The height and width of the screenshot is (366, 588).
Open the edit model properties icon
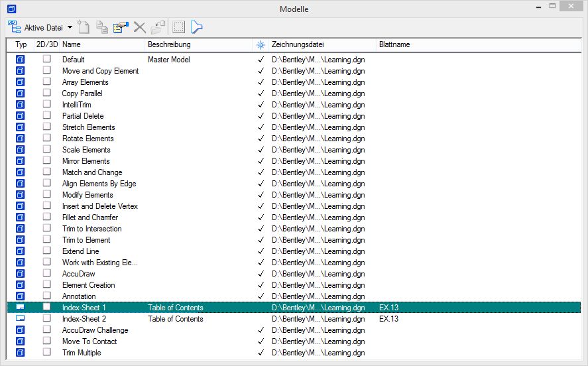point(121,27)
